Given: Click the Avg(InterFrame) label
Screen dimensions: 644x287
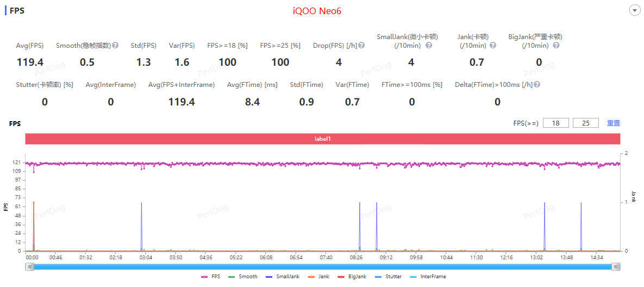Looking at the screenshot, I should click(x=111, y=85).
